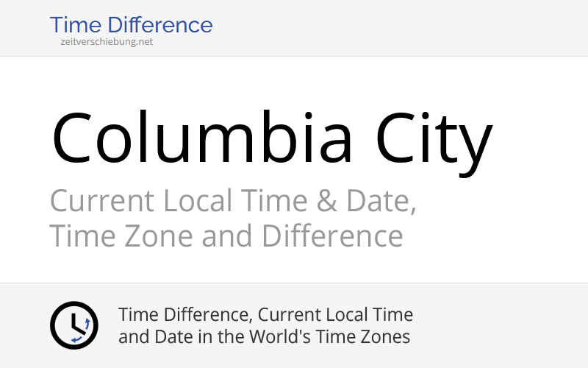Click the empty gray header area at right
Screen dimensions: 588x368
tap(441, 27)
